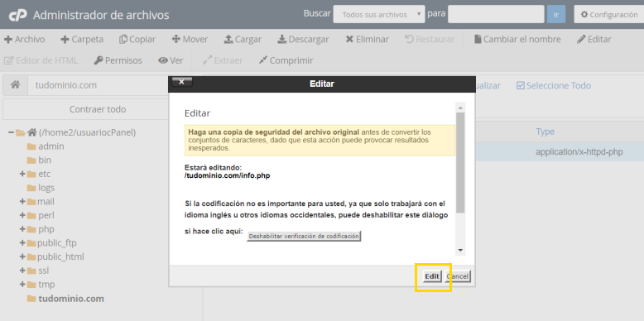
Task: Click the Edit button in dialog
Action: pos(432,276)
